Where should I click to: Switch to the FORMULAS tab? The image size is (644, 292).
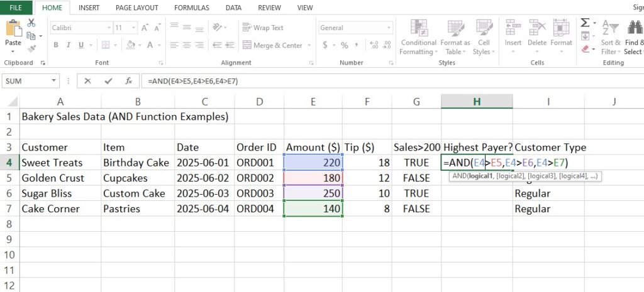coord(192,8)
